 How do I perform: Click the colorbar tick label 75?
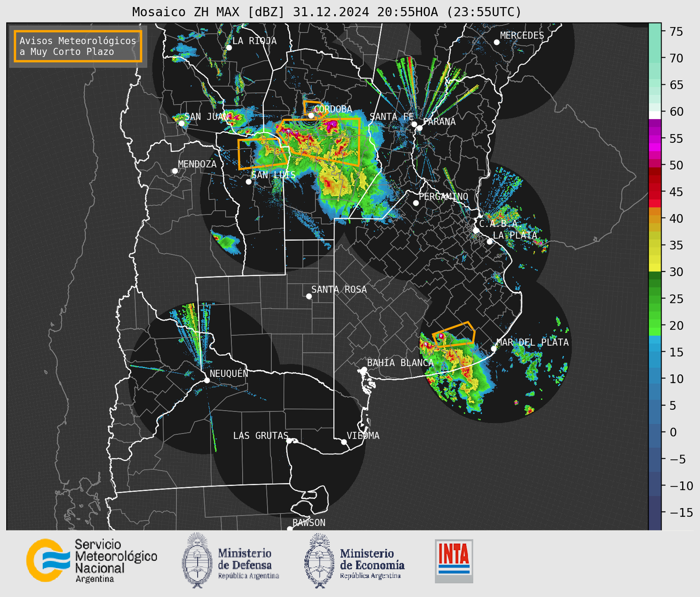[x=676, y=32]
